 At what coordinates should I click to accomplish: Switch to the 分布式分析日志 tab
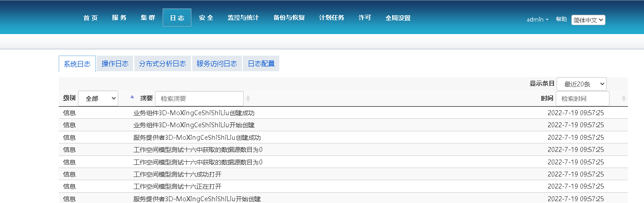(x=162, y=64)
